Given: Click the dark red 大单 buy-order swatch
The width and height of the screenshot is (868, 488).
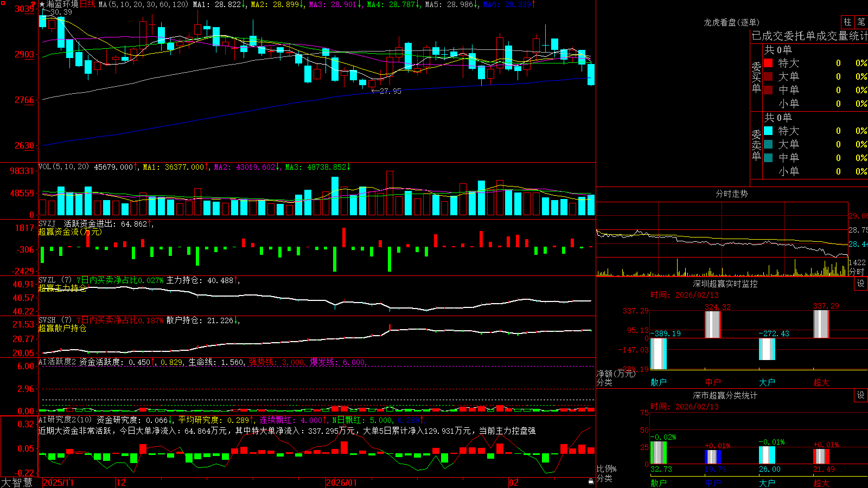Looking at the screenshot, I should click(x=768, y=76).
